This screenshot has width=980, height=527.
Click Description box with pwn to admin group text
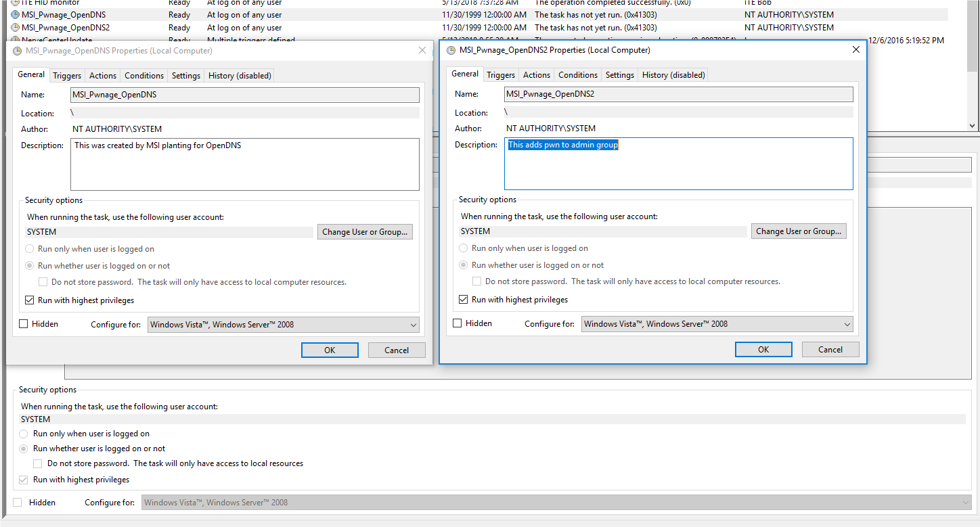(x=679, y=164)
